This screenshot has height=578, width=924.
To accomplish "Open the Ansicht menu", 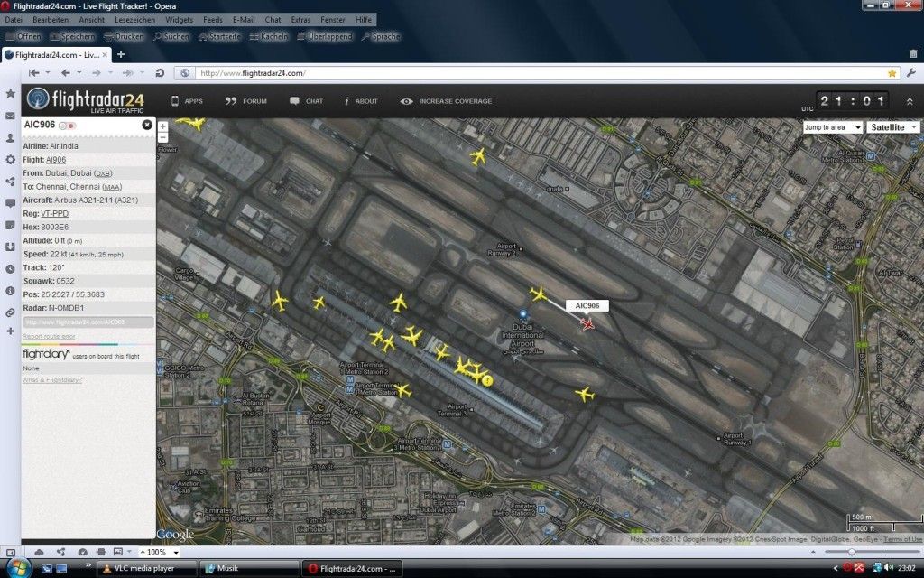I will click(x=91, y=20).
